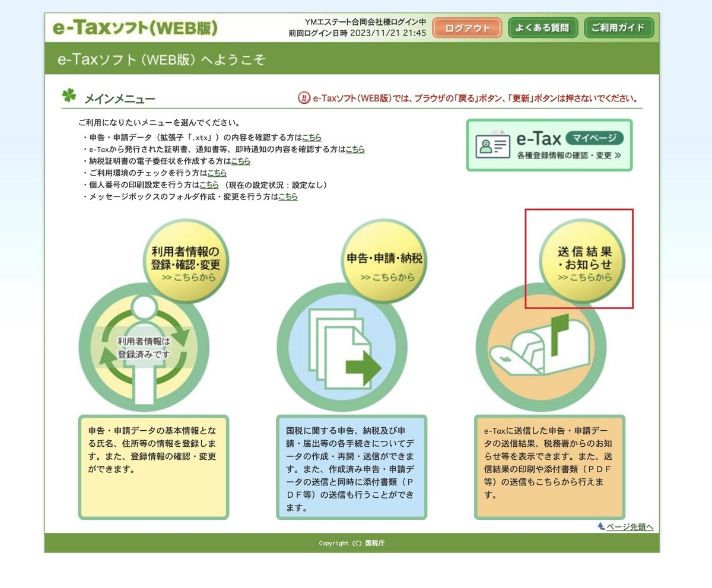712x588 pixels.
Task: Click こちら link for 個人番号の印刷設定
Action: 209,185
